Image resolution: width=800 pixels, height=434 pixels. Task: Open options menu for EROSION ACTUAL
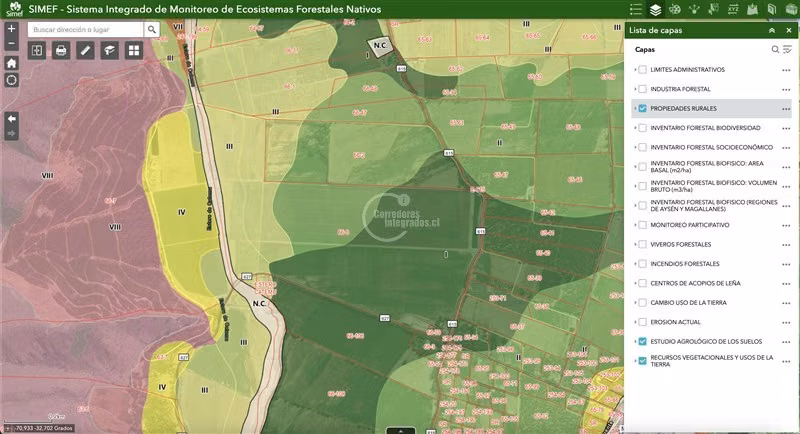(786, 322)
